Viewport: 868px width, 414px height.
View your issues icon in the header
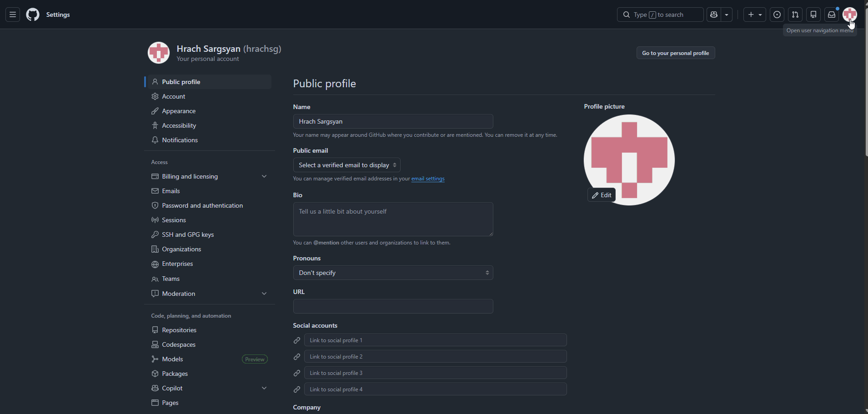click(777, 14)
